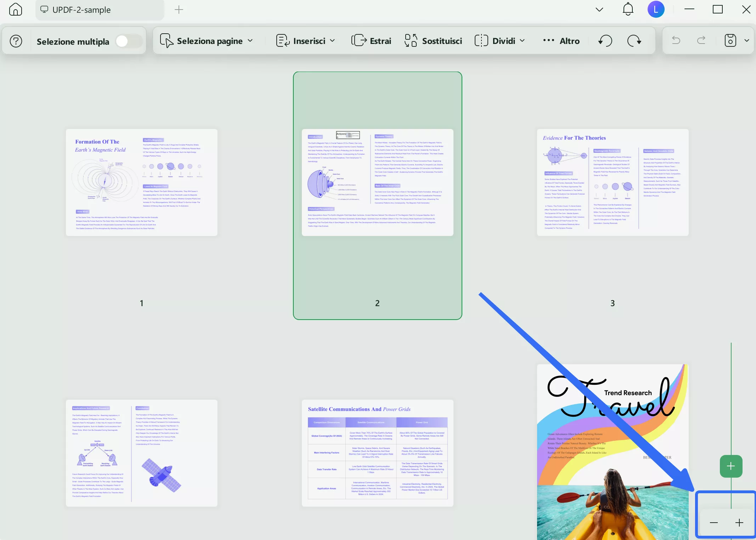Click the green plus add-page button

tap(731, 466)
